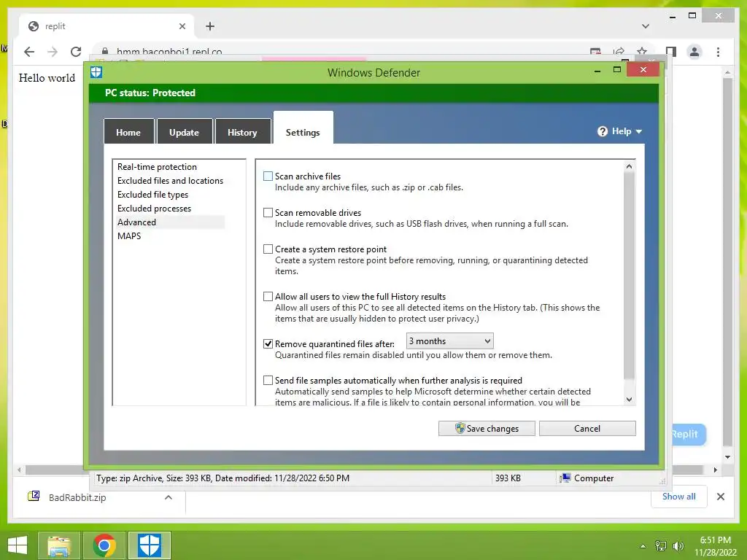Click the BadRabbit.zip archive file icon
The height and width of the screenshot is (560, 747).
34,497
